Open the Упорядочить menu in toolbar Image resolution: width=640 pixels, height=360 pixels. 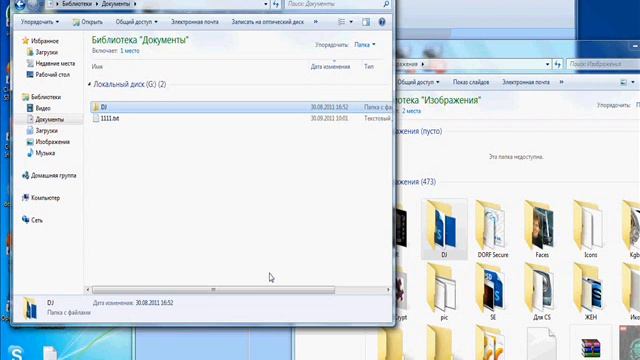(x=40, y=22)
